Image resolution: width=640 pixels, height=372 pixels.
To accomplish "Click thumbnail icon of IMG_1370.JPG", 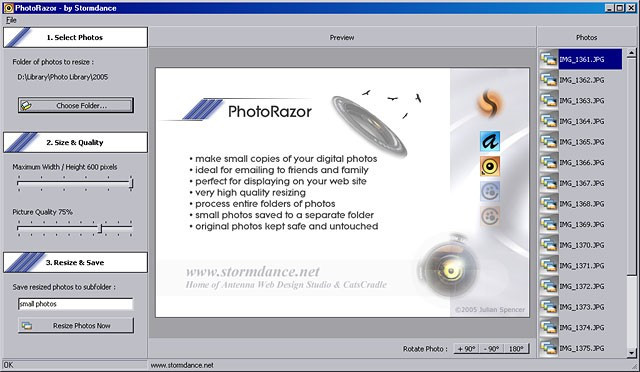I will point(549,245).
